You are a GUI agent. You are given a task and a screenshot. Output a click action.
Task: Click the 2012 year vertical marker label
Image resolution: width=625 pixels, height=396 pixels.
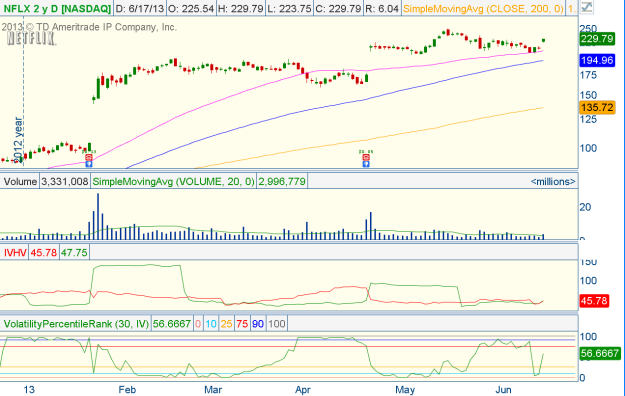[18, 139]
